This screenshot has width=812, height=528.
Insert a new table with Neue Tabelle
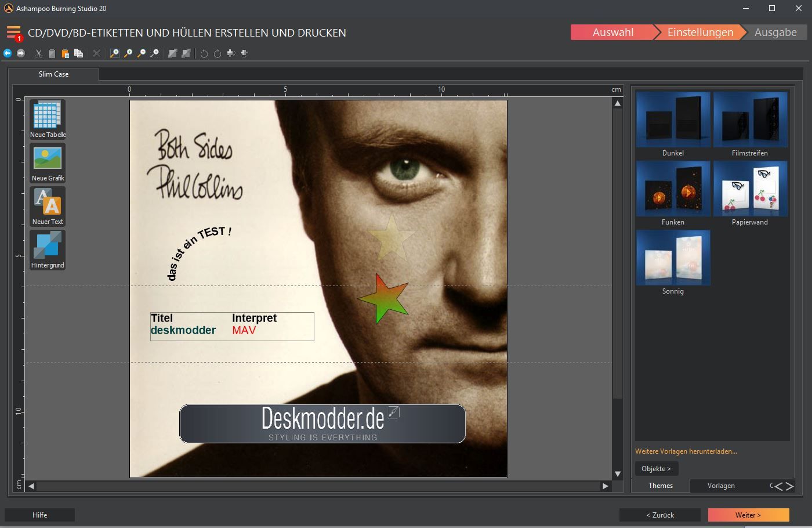coord(48,119)
